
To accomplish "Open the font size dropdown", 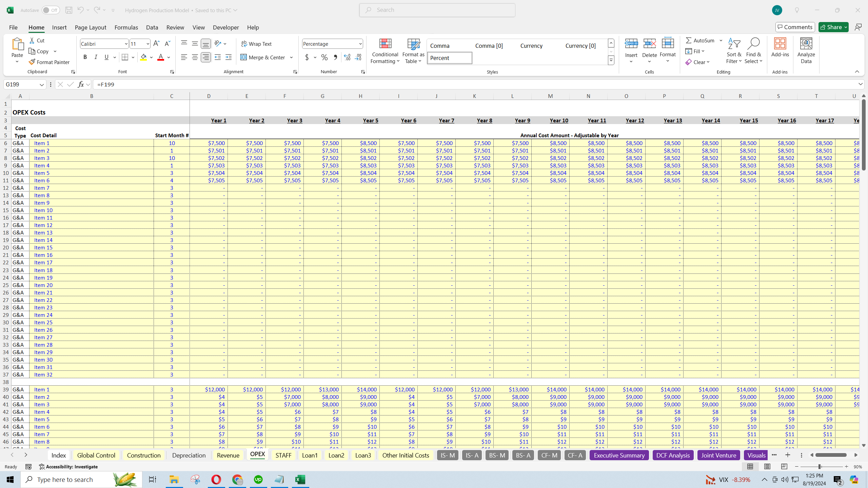I will coord(148,44).
